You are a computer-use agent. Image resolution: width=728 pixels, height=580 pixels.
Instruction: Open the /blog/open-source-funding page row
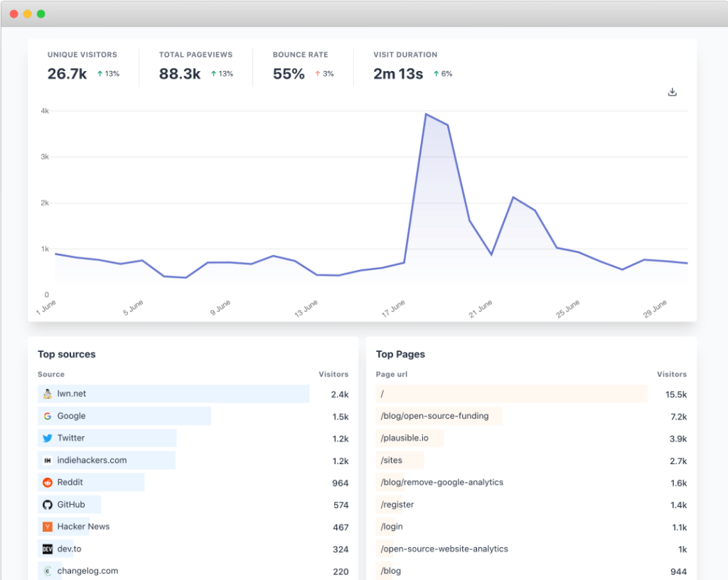[434, 416]
